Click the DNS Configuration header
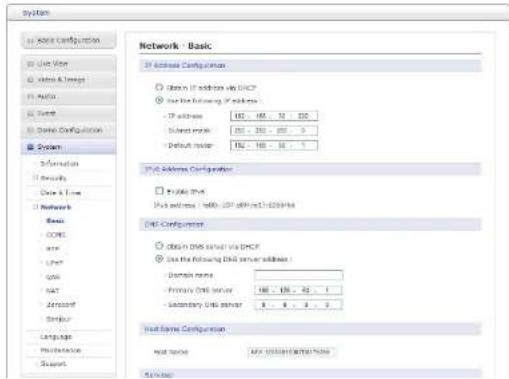The width and height of the screenshot is (509, 379). [310, 224]
